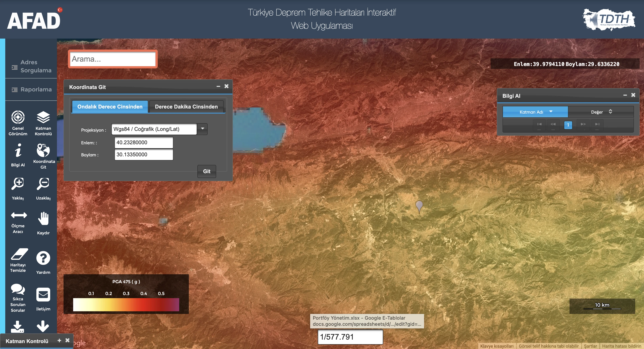644x349 pixels.
Task: Click the map scale 1/577.791 field
Action: (350, 337)
